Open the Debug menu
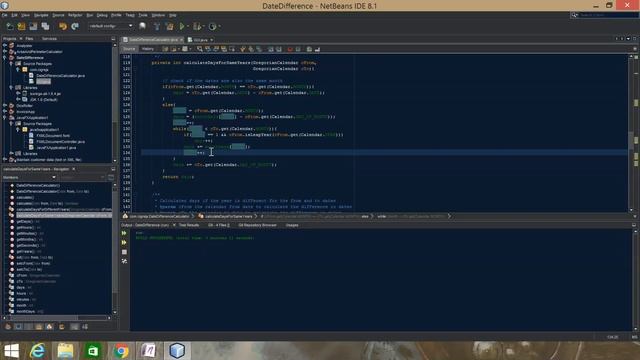The height and width of the screenshot is (360, 640). pos(102,15)
